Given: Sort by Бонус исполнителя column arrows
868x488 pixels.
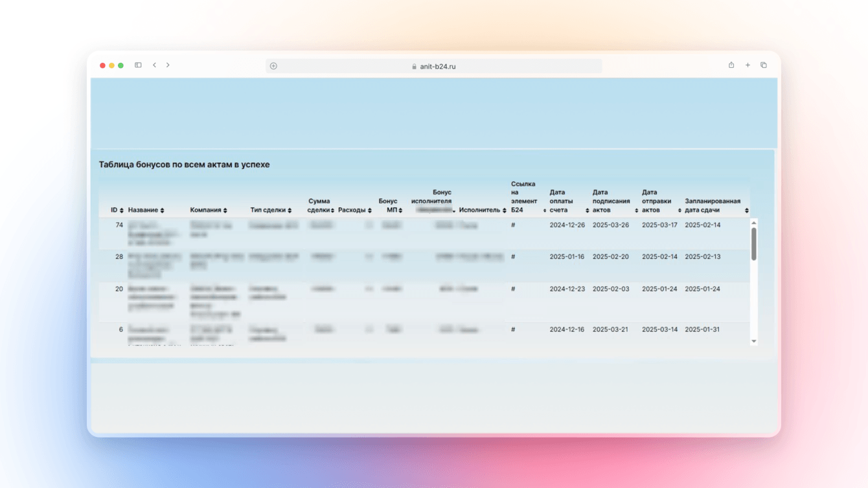Looking at the screenshot, I should [454, 211].
